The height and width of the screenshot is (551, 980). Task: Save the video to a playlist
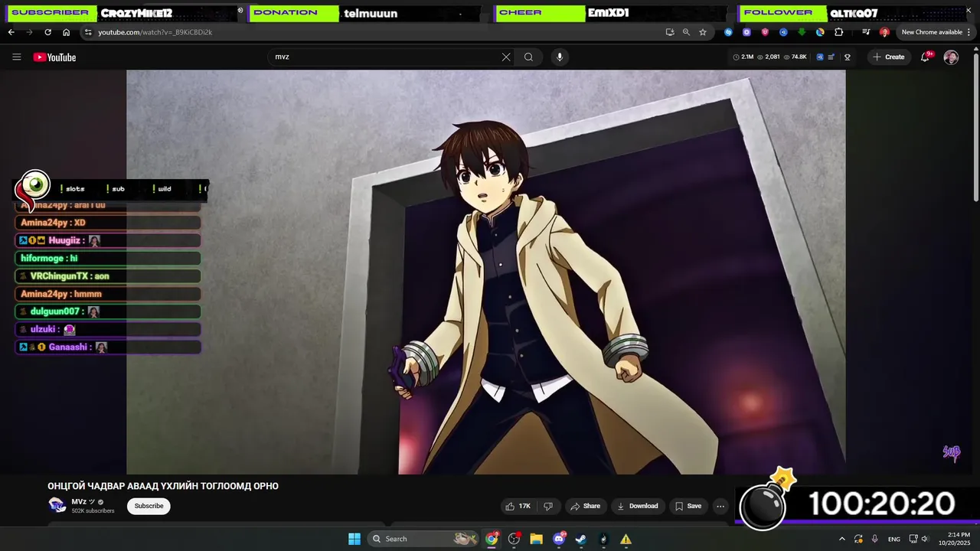pos(688,506)
